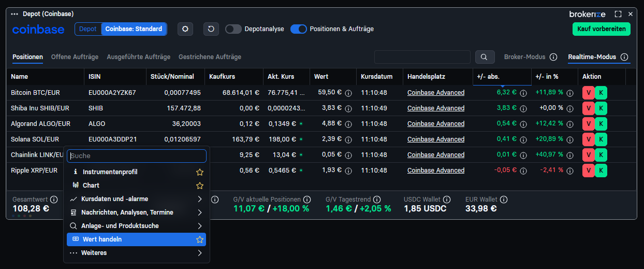Image resolution: width=644 pixels, height=269 pixels.
Task: Click the search magnifier button
Action: pos(484,57)
